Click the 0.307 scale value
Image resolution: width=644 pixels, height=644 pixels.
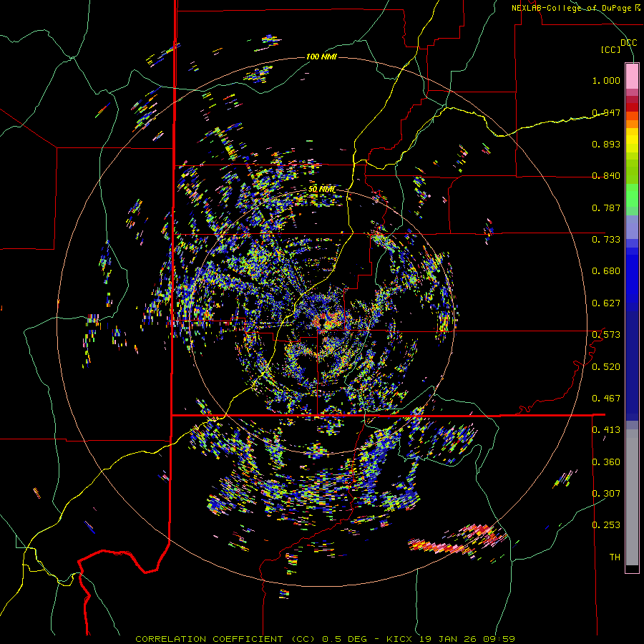(x=606, y=494)
